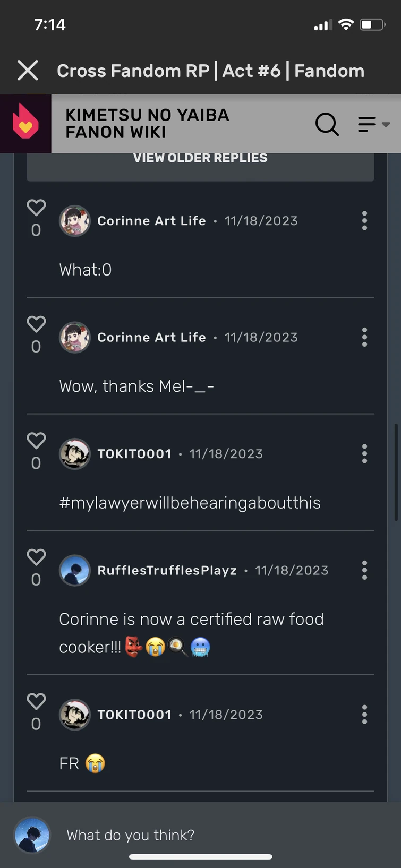Open Corinne Art Life's profile avatar on "What:0"

tap(74, 221)
